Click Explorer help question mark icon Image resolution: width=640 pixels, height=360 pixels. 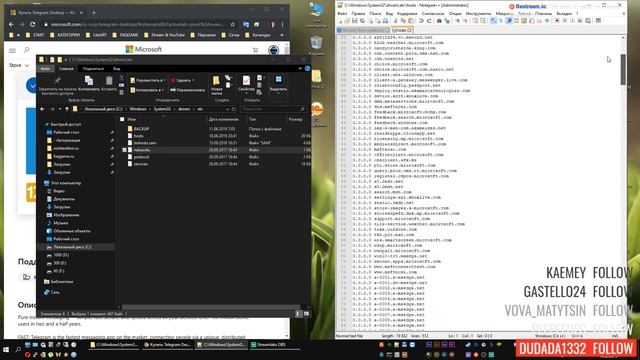tap(307, 69)
